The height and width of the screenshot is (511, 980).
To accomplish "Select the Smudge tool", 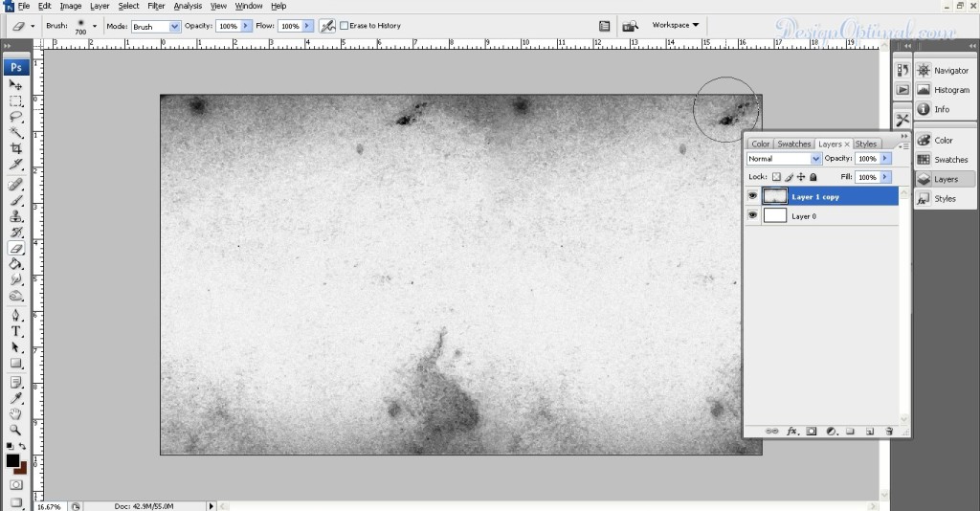I will coord(15,279).
